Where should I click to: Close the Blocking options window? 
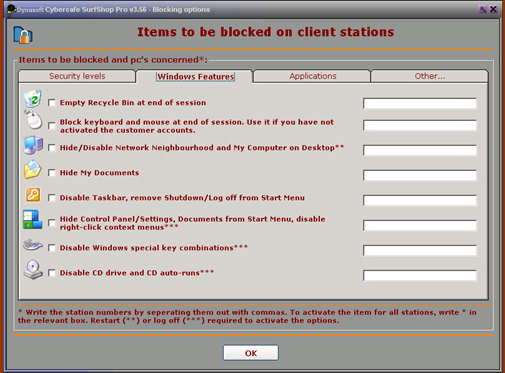[493, 9]
